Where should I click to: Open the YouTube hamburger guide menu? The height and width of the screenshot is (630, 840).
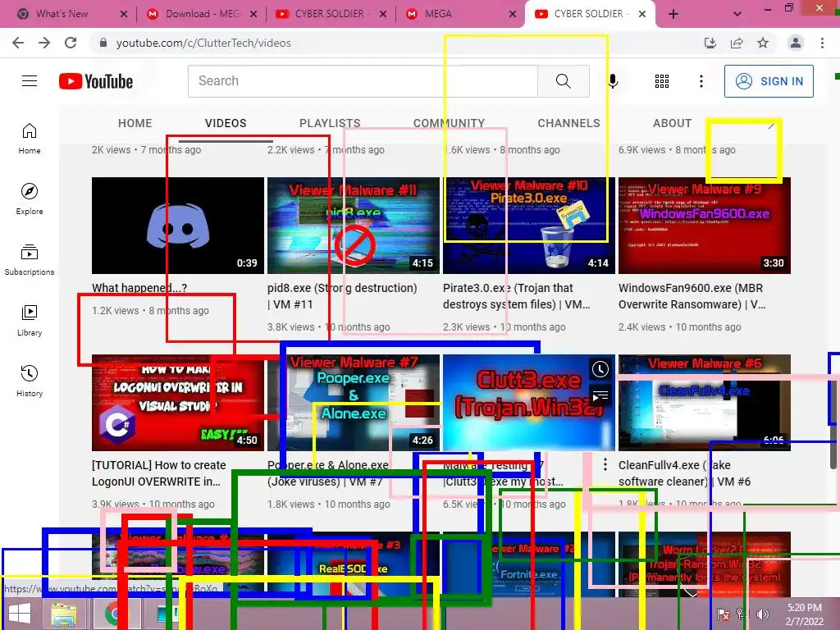pyautogui.click(x=30, y=81)
